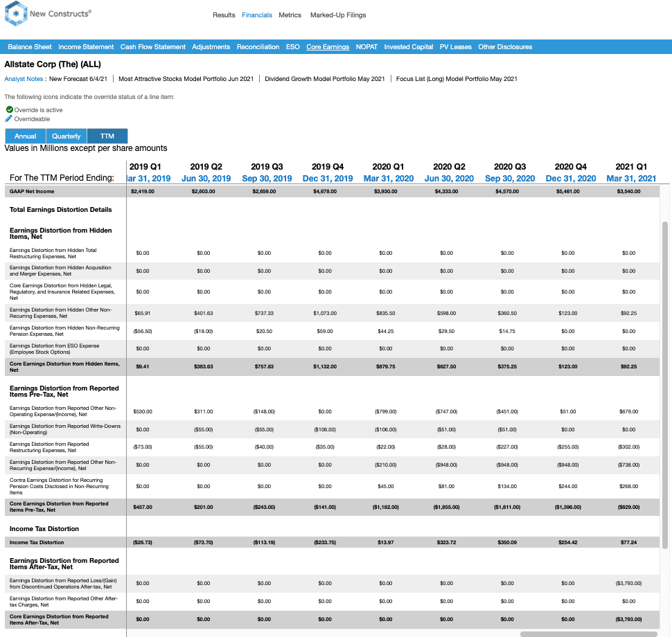Viewport: 672px width, 637px height.
Task: Open the New Forecast 6/4/21 note
Action: pyautogui.click(x=78, y=79)
